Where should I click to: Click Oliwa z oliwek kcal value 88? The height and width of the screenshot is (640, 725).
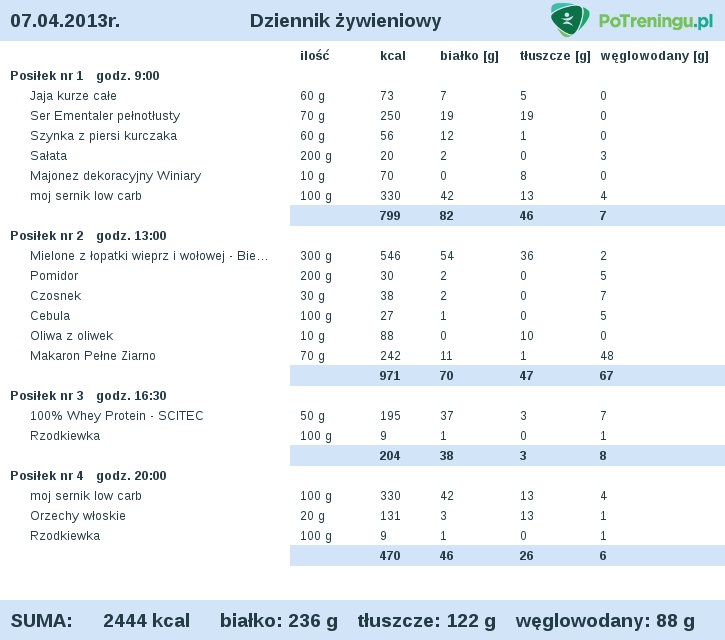(x=387, y=336)
